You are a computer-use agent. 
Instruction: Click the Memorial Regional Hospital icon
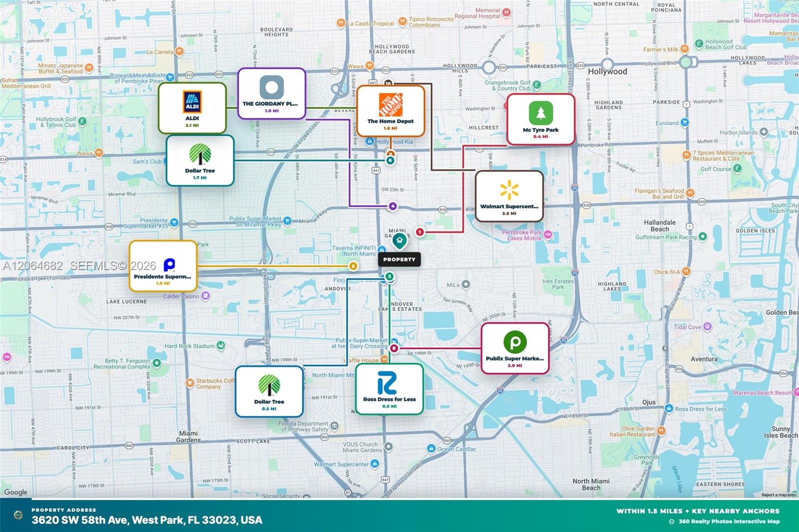pos(507,12)
